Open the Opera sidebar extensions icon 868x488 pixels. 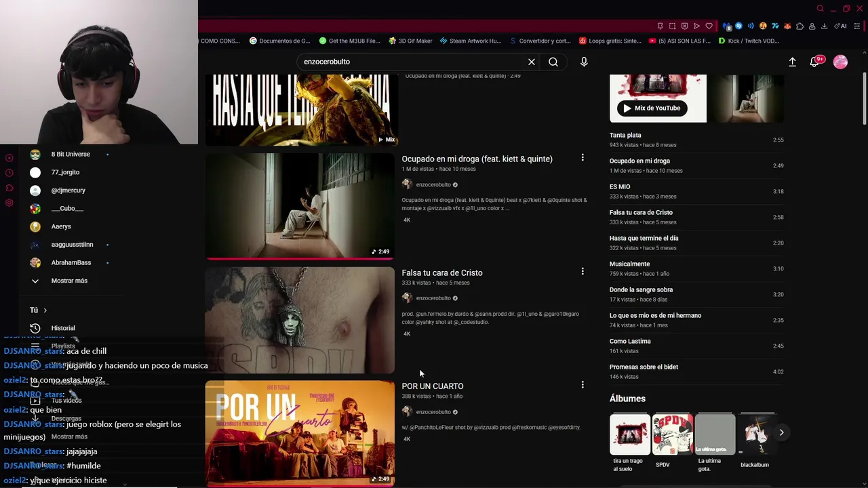(9, 188)
